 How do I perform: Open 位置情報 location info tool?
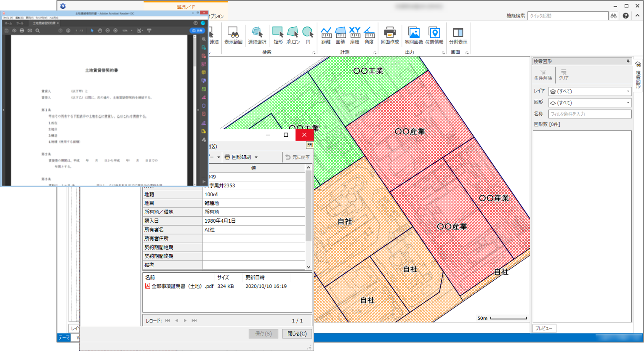point(434,35)
